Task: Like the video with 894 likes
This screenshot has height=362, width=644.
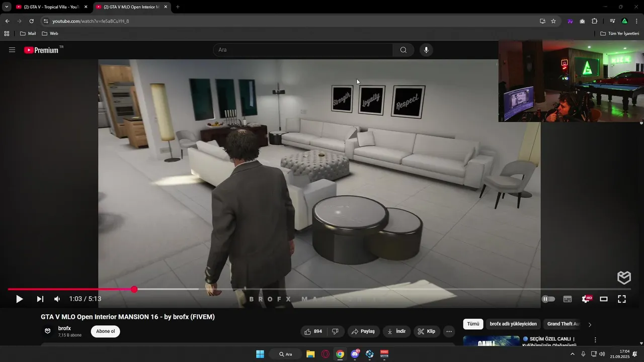Action: pyautogui.click(x=313, y=331)
